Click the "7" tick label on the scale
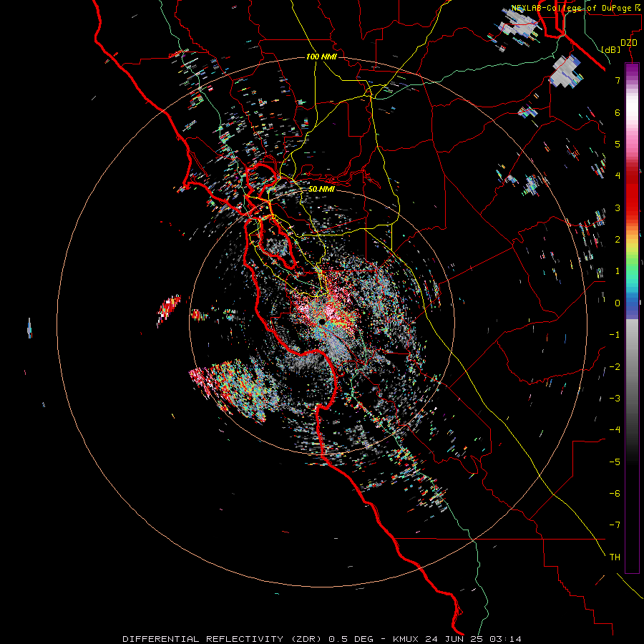Image resolution: width=644 pixels, height=644 pixels. (618, 80)
